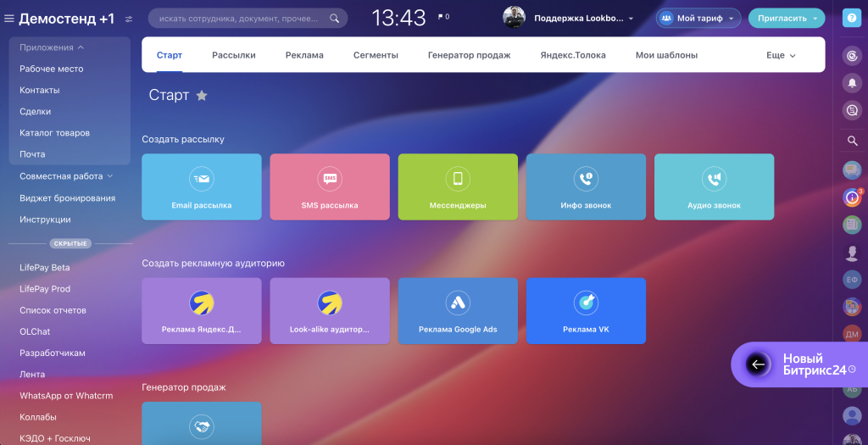Create a Реклама Google Ads audience
Viewport: 868px width, 445px height.
[458, 310]
